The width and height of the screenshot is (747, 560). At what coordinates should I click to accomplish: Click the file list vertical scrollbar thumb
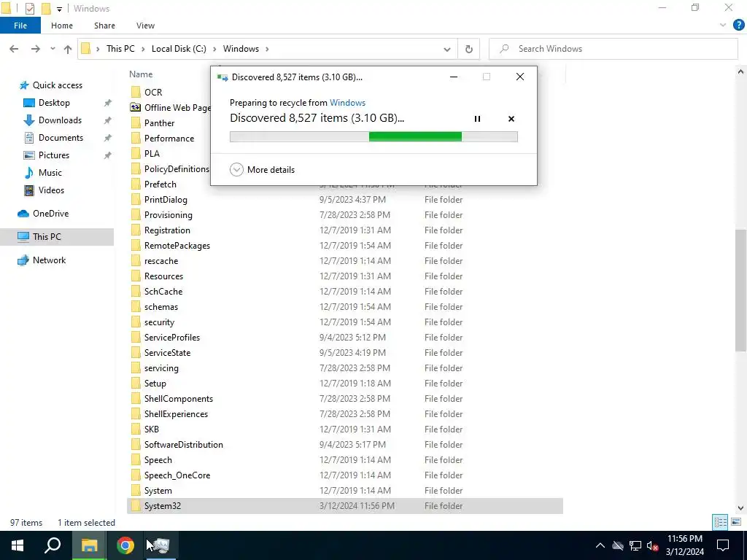[740, 290]
